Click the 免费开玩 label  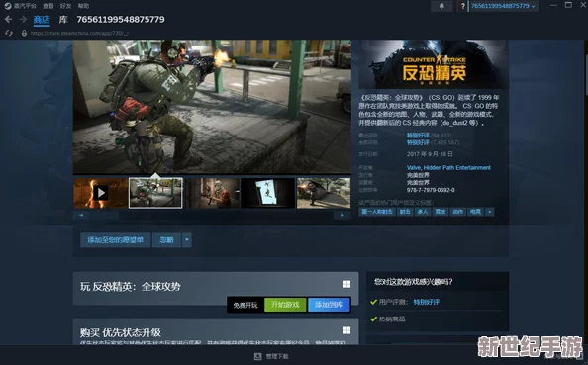click(245, 305)
